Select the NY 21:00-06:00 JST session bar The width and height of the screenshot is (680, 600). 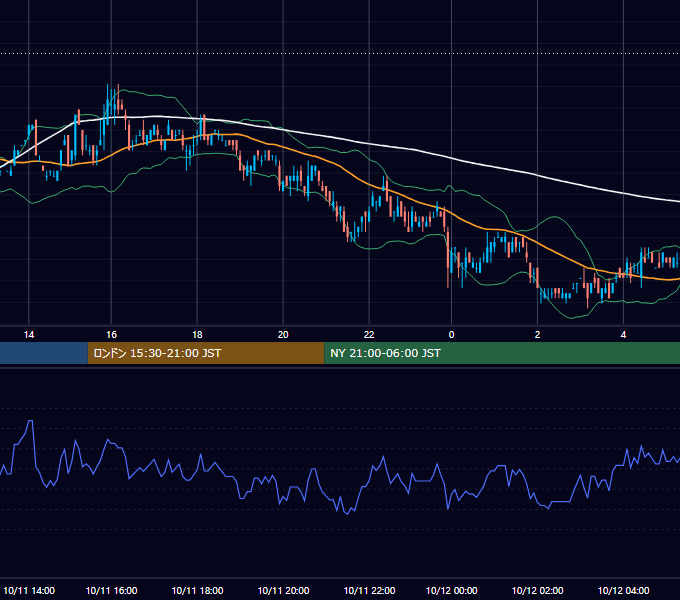point(502,353)
